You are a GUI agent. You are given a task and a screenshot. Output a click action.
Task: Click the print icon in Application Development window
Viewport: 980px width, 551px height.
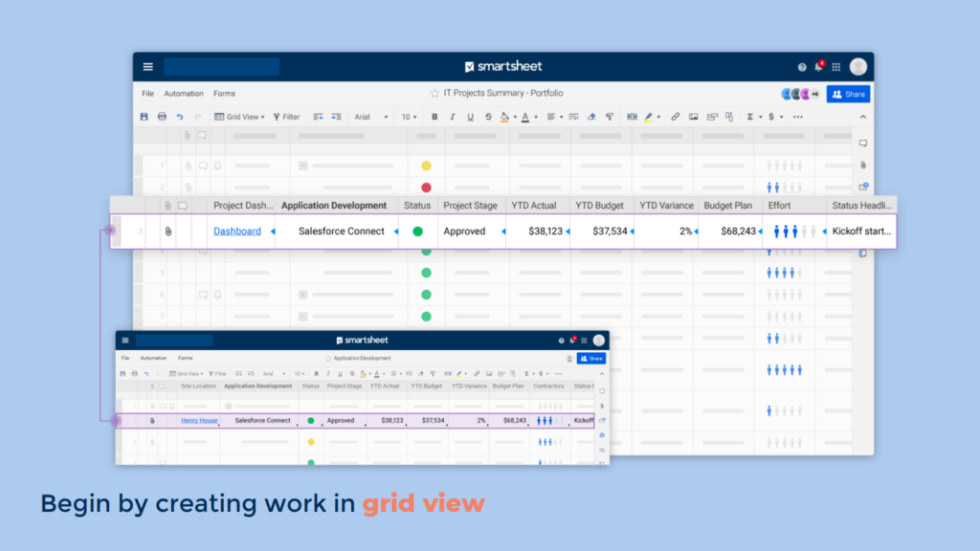pos(134,374)
